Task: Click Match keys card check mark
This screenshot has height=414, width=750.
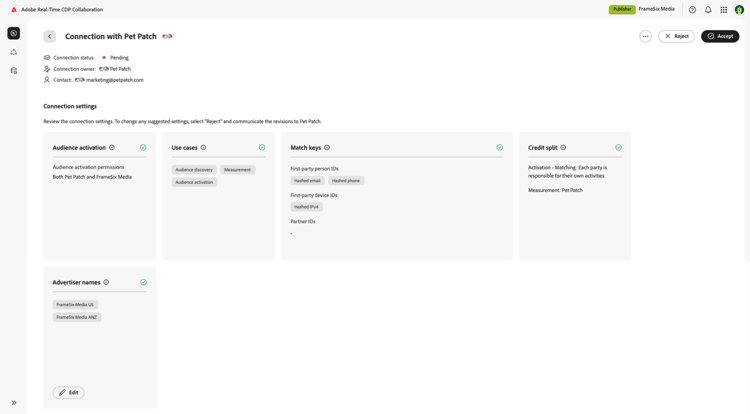Action: [x=499, y=148]
